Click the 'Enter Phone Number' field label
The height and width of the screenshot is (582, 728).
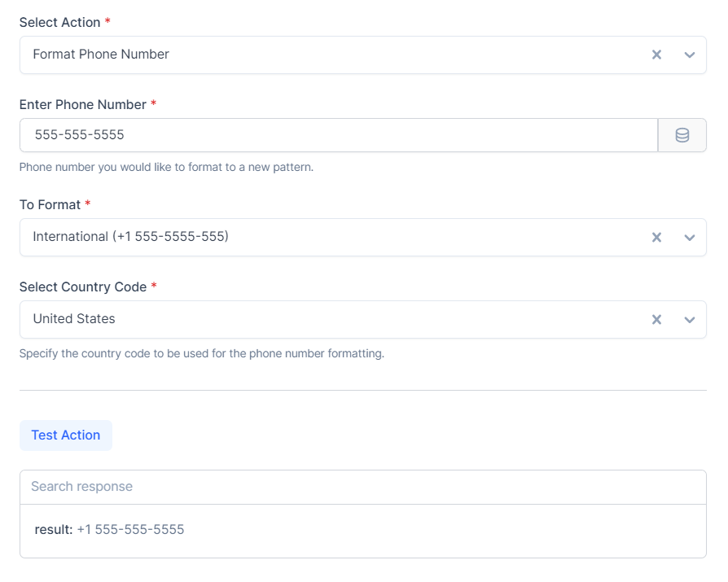tap(82, 104)
